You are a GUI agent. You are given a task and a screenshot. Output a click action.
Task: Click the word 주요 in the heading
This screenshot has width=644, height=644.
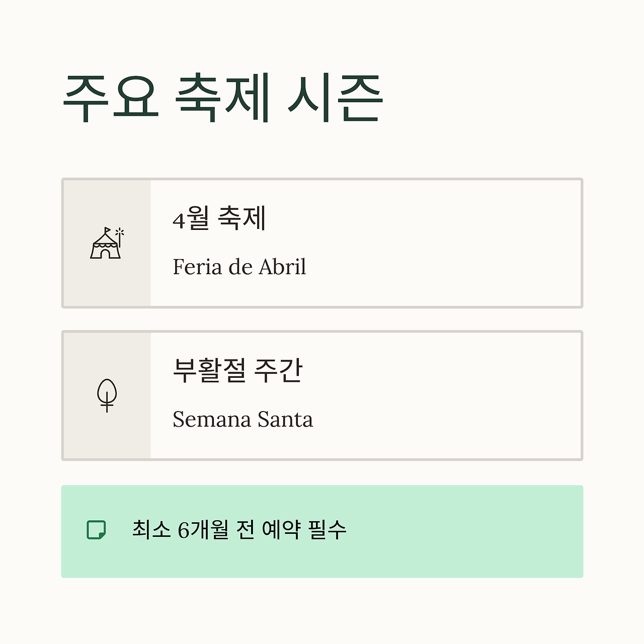(x=111, y=98)
